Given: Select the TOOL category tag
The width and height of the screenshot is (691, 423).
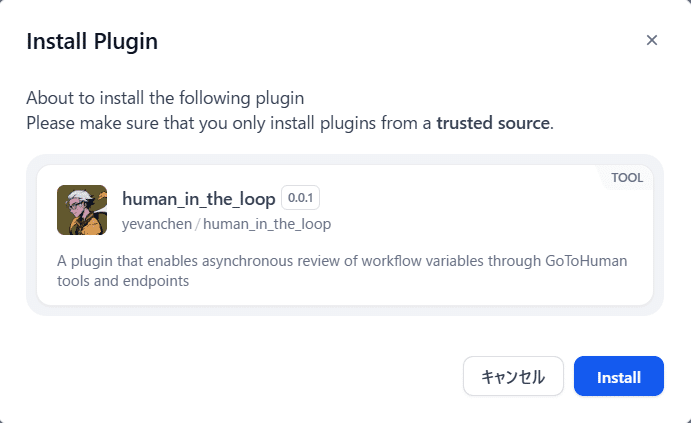Looking at the screenshot, I should tap(627, 178).
